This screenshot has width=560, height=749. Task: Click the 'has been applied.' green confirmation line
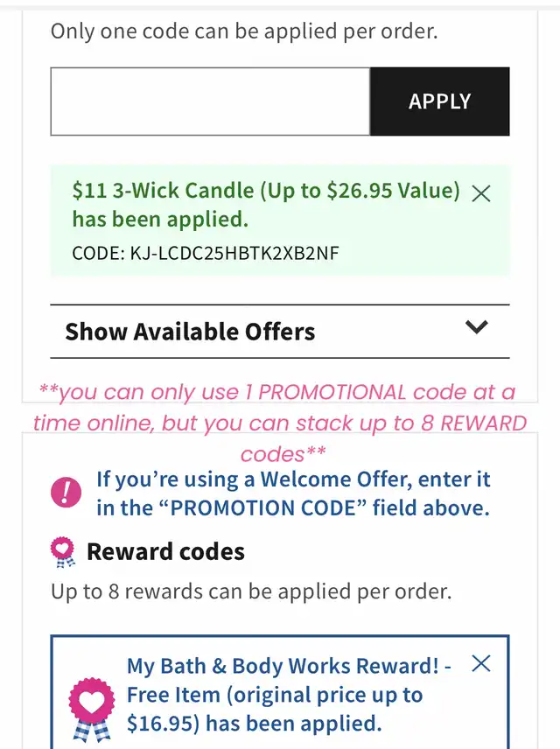160,220
